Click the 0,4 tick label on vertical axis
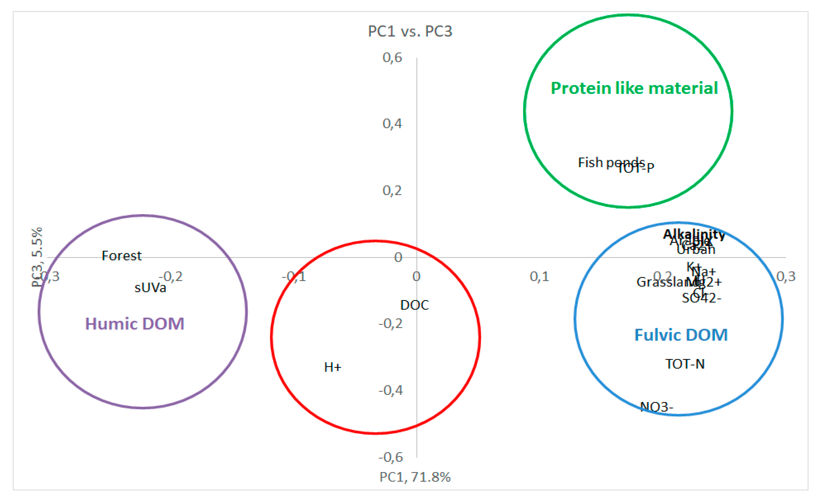Image resolution: width=822 pixels, height=504 pixels. tap(392, 124)
